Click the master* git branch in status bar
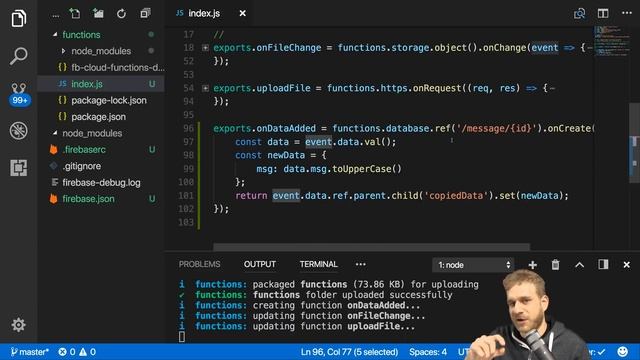The height and width of the screenshot is (360, 640). (x=29, y=352)
